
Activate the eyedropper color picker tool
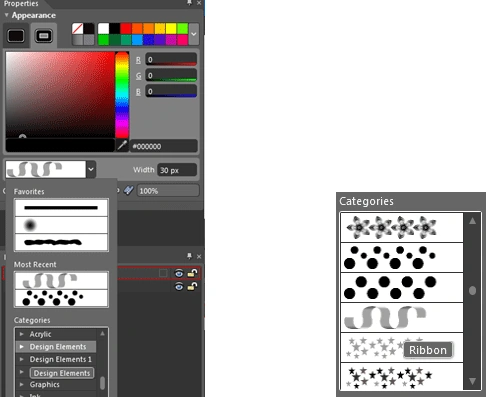click(x=122, y=146)
